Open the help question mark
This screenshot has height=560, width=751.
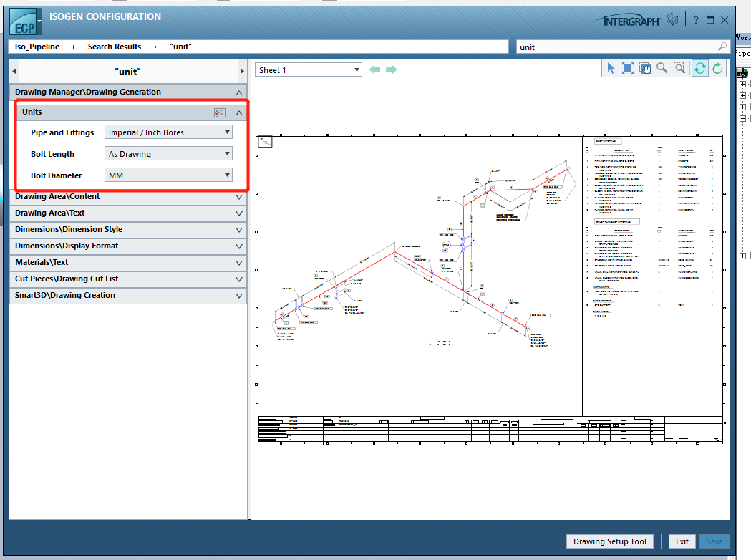click(x=696, y=20)
